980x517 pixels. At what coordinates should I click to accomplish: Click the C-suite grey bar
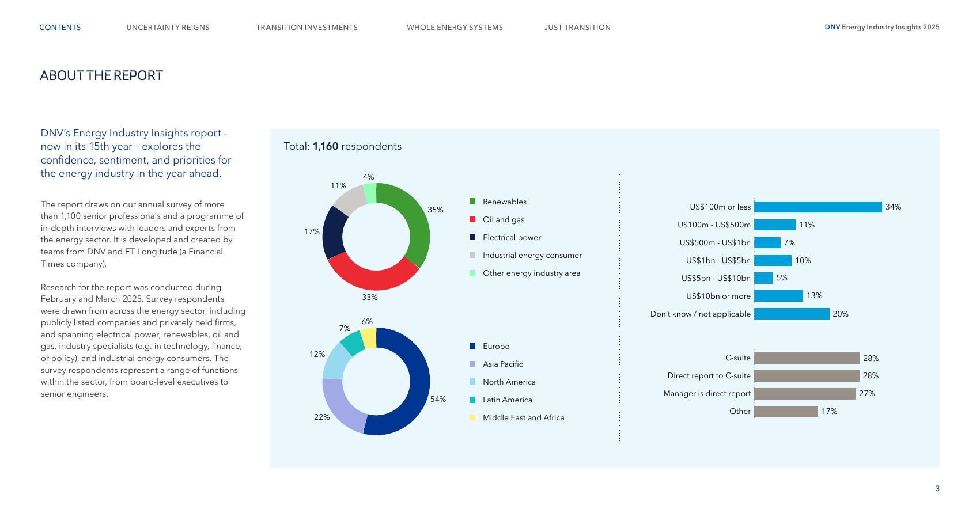[x=807, y=358]
